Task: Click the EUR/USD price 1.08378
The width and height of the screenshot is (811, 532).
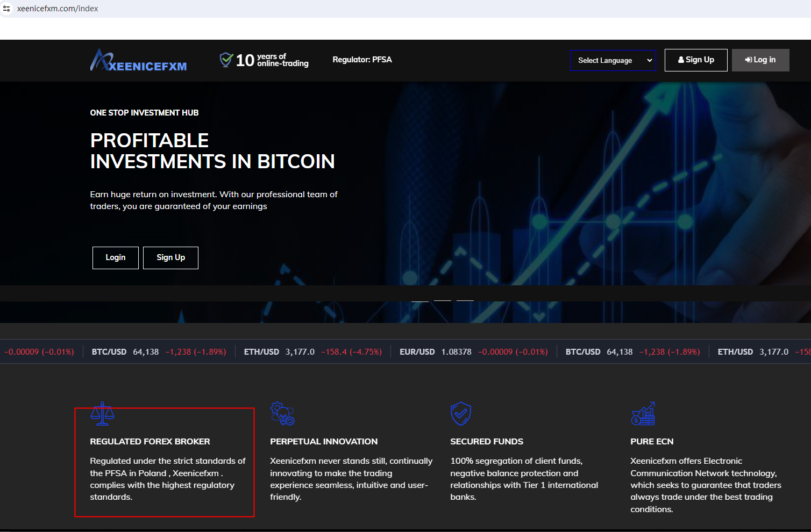Action: [x=456, y=352]
